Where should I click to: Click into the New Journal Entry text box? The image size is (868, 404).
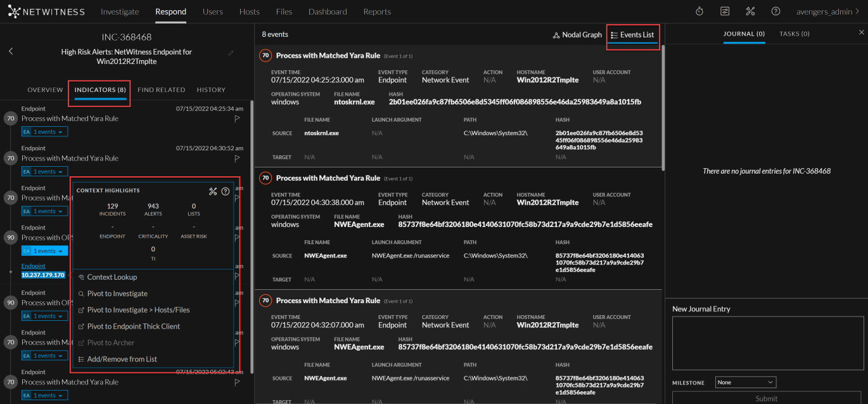[766, 342]
